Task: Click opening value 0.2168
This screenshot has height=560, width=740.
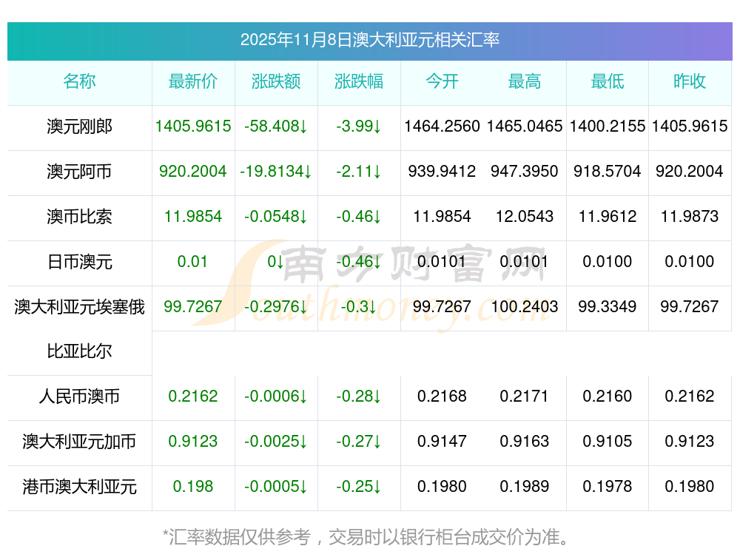Action: pos(442,396)
